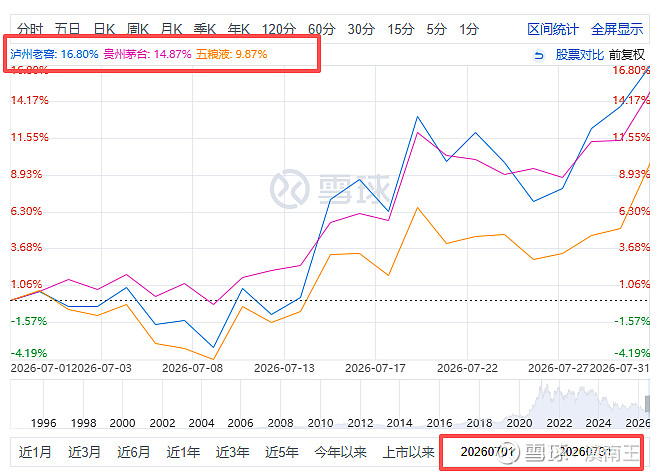Select the 120分 interval tab
Viewport: 660px width, 473px height.
[x=279, y=29]
